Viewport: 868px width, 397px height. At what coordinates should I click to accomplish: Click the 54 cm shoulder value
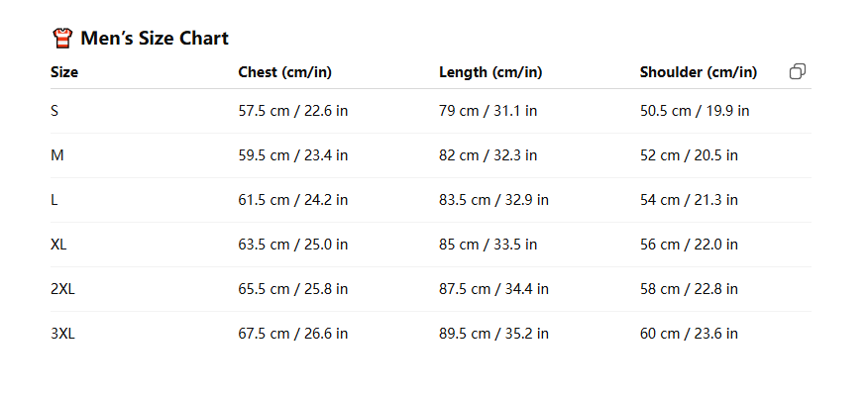click(689, 200)
